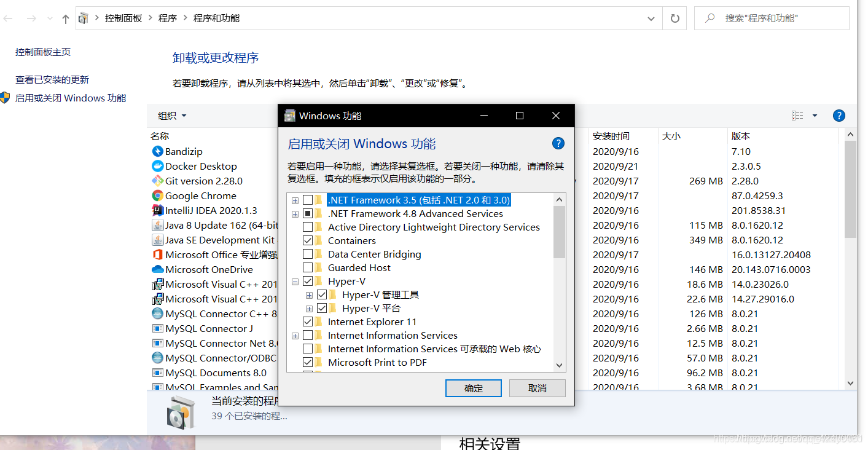Sort by 大小 column header

click(671, 136)
